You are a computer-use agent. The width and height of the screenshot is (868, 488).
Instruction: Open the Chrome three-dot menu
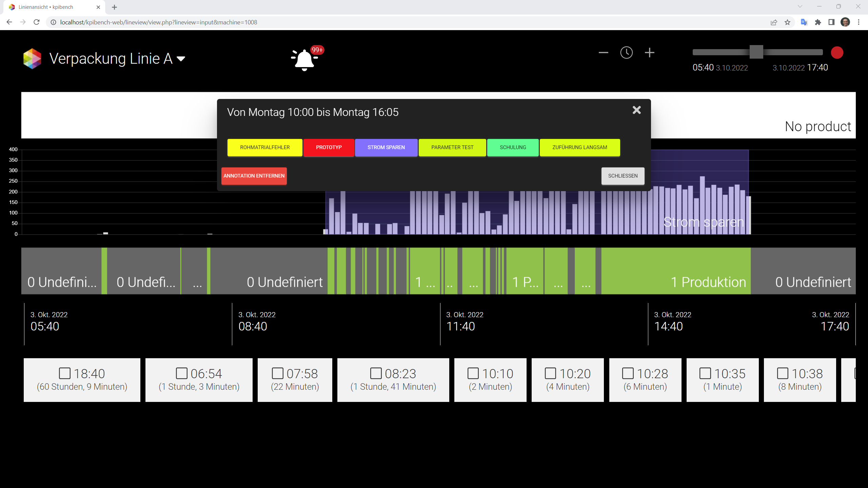pyautogui.click(x=859, y=22)
